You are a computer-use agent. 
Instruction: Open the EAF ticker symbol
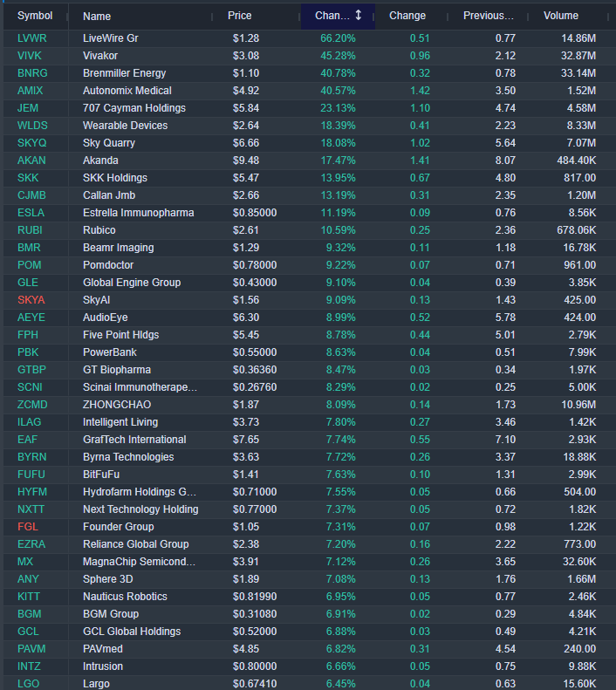click(x=27, y=440)
